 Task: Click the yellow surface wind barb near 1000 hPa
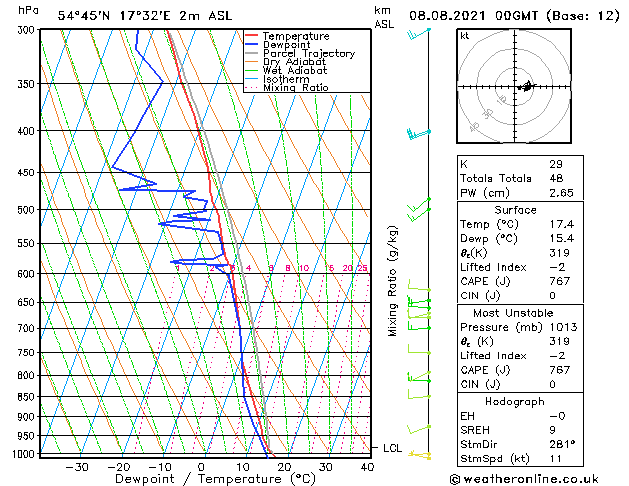click(x=420, y=455)
